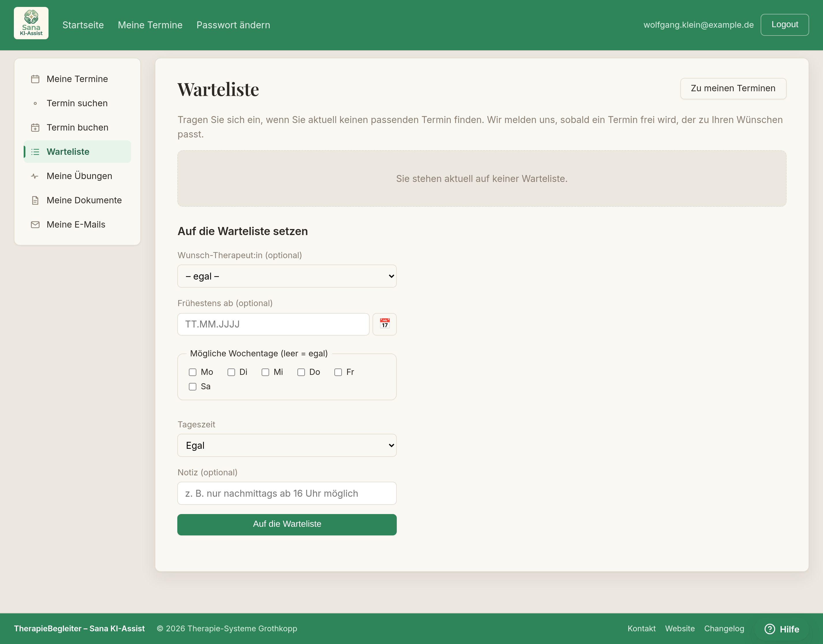The image size is (823, 644).
Task: Click the Sana KI-Assist logo
Action: [x=31, y=23]
